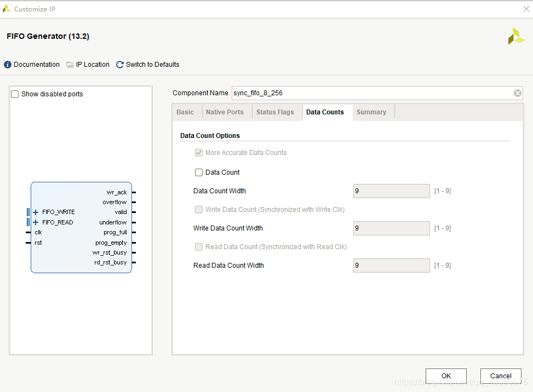533x392 pixels.
Task: Click the clk port label
Action: [38, 233]
